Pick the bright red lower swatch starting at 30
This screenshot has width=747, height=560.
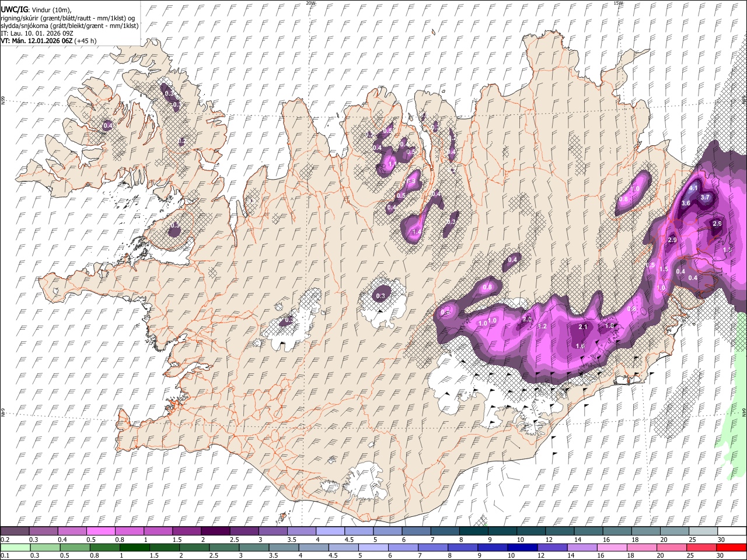732,547
